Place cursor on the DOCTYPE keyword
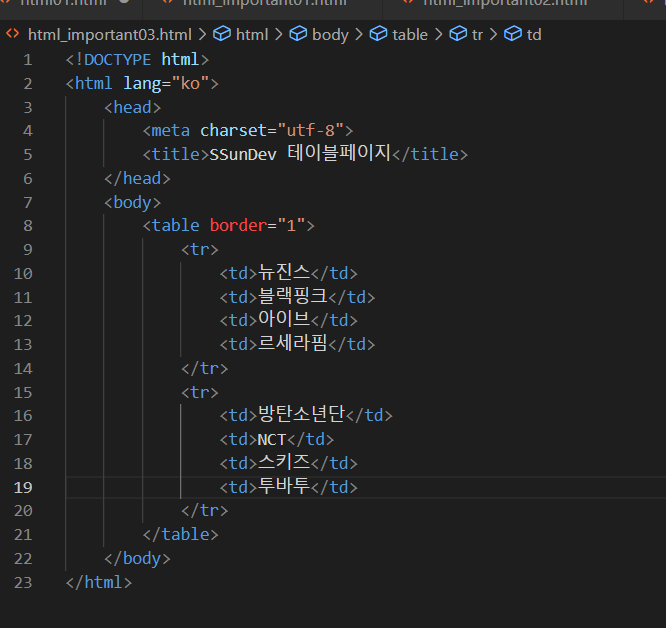The image size is (666, 628). [x=117, y=60]
